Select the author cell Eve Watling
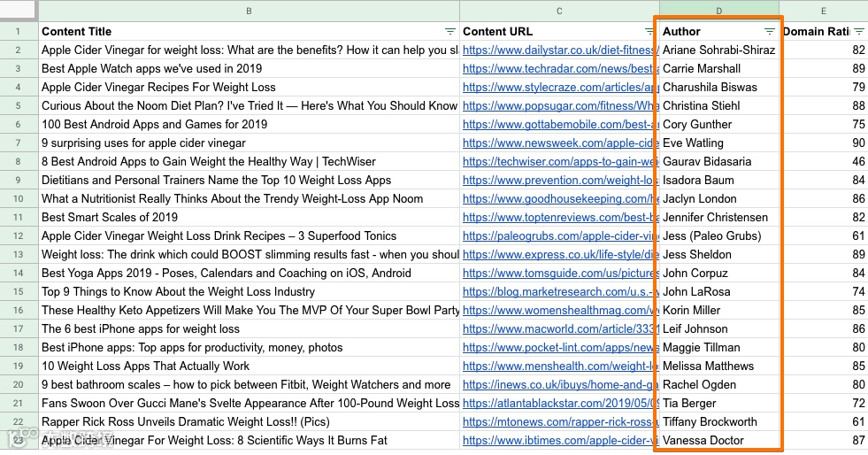868x455 pixels. [x=719, y=143]
